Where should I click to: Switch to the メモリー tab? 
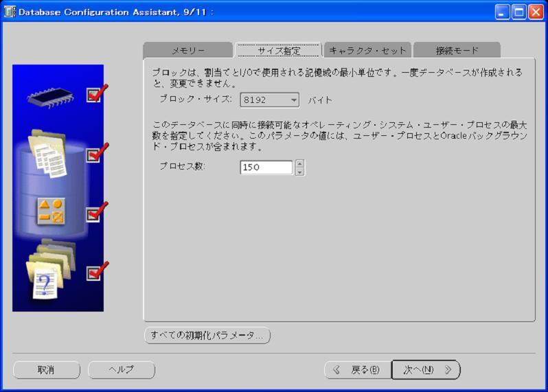(188, 50)
